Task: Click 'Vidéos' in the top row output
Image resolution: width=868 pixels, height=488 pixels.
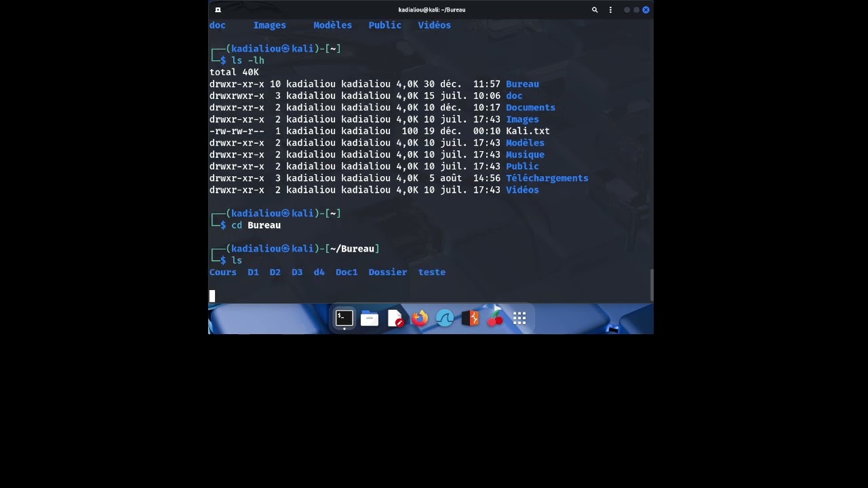Action: click(435, 25)
